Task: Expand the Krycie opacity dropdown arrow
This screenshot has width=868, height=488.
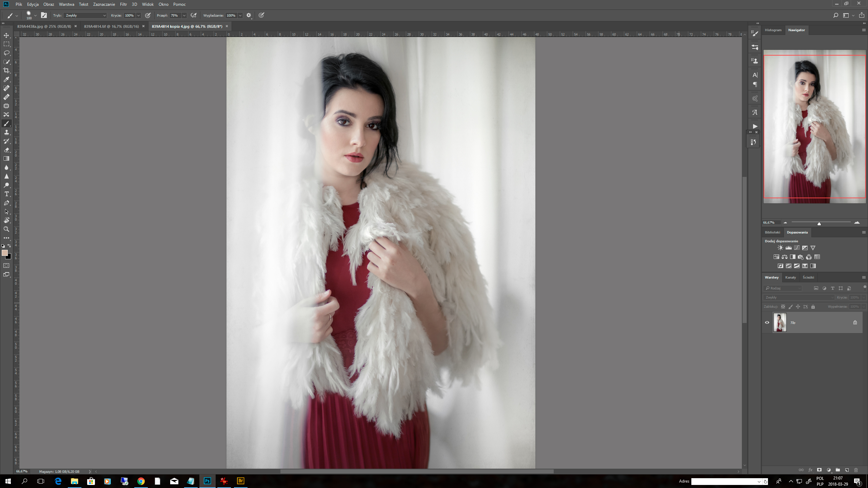Action: point(138,15)
